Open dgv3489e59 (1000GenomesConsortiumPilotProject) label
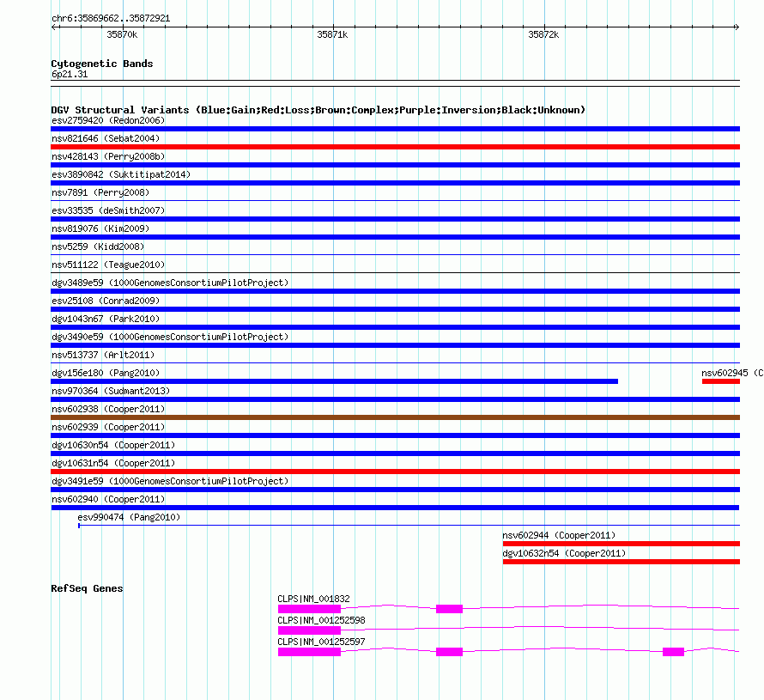 pyautogui.click(x=170, y=283)
